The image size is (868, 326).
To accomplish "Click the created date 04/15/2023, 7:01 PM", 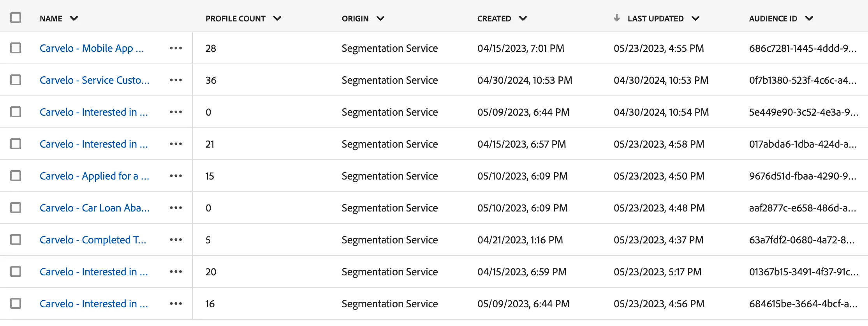I will point(521,48).
